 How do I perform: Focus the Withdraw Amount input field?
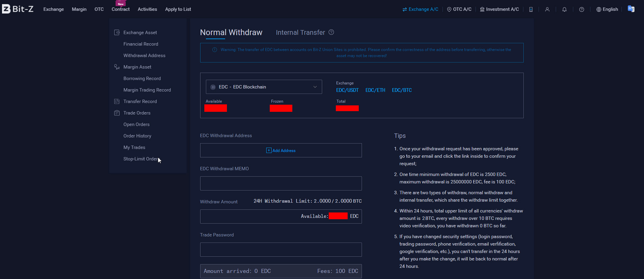tap(281, 217)
